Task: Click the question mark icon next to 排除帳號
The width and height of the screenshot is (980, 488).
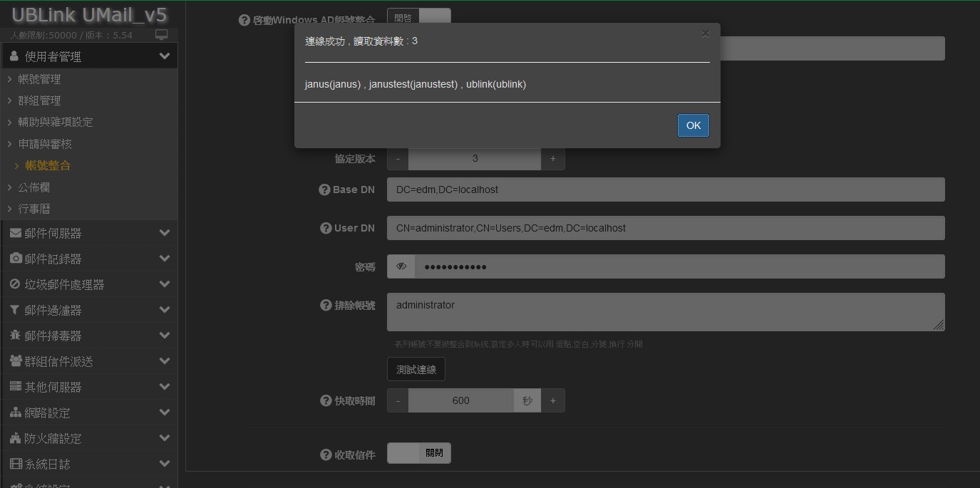Action: tap(326, 305)
